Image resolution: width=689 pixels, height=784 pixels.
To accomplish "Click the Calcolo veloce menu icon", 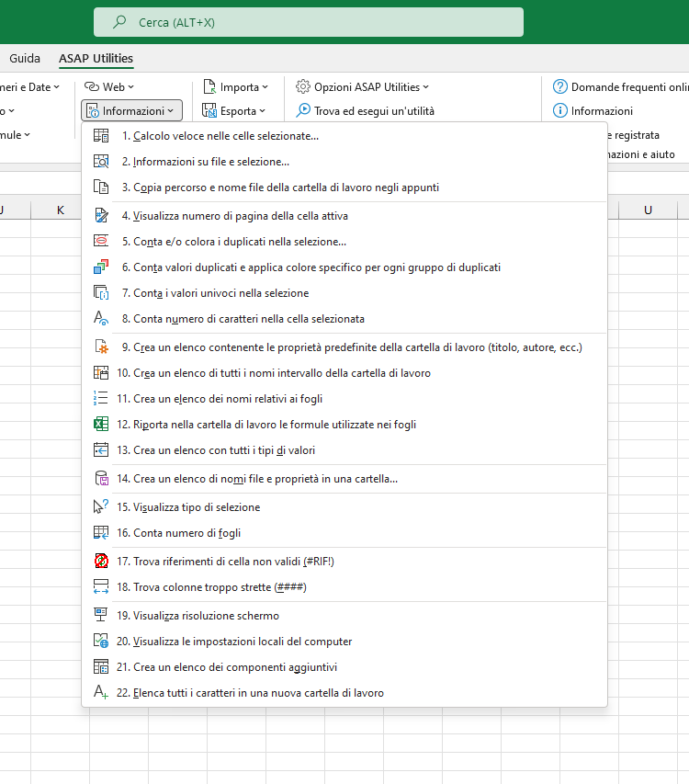I will pos(101,135).
